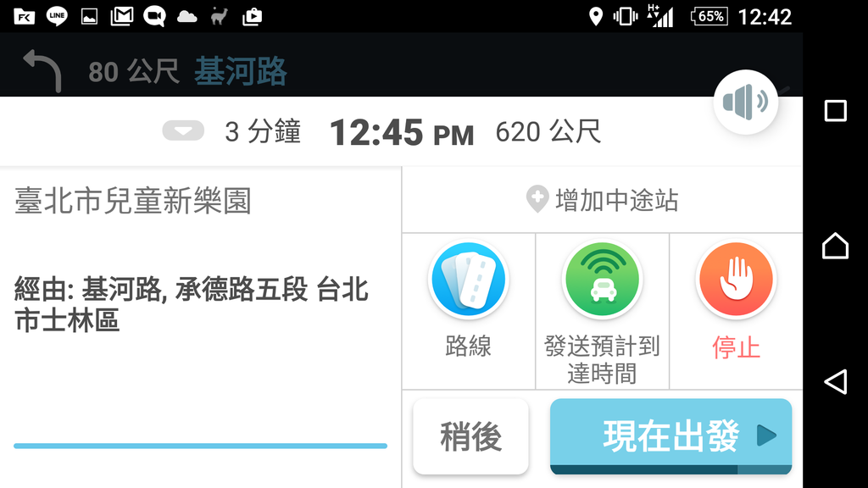Tap the street name 基河路 in the header
This screenshot has height=488, width=868.
240,71
